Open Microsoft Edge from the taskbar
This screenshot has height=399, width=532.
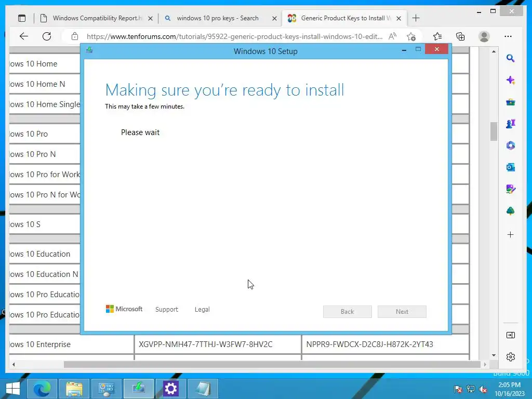pyautogui.click(x=42, y=389)
